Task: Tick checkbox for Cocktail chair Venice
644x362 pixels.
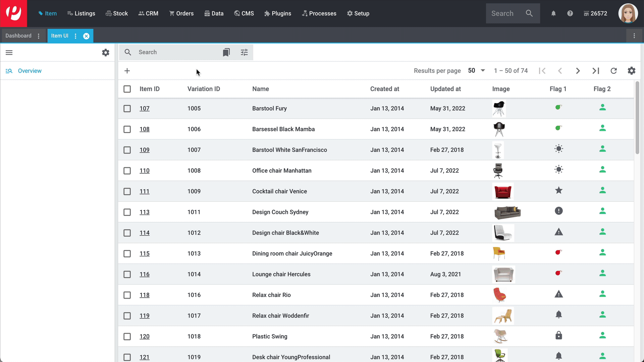Action: tap(127, 191)
